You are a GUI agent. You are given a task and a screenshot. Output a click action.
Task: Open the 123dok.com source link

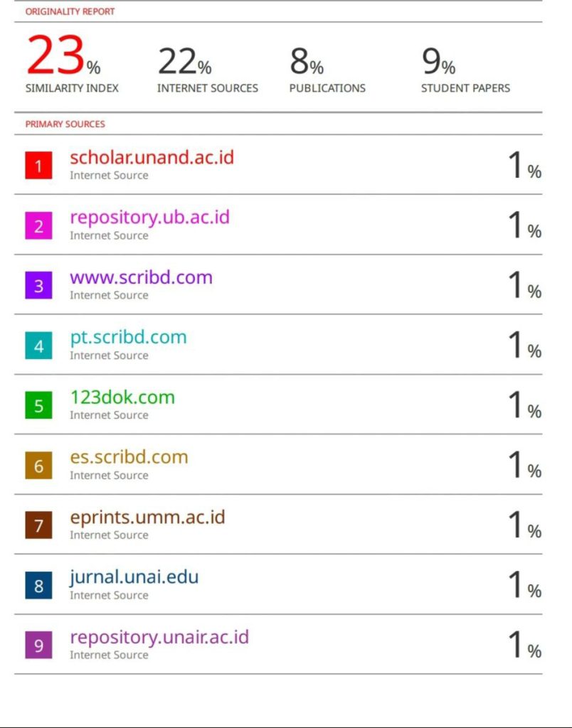click(122, 397)
